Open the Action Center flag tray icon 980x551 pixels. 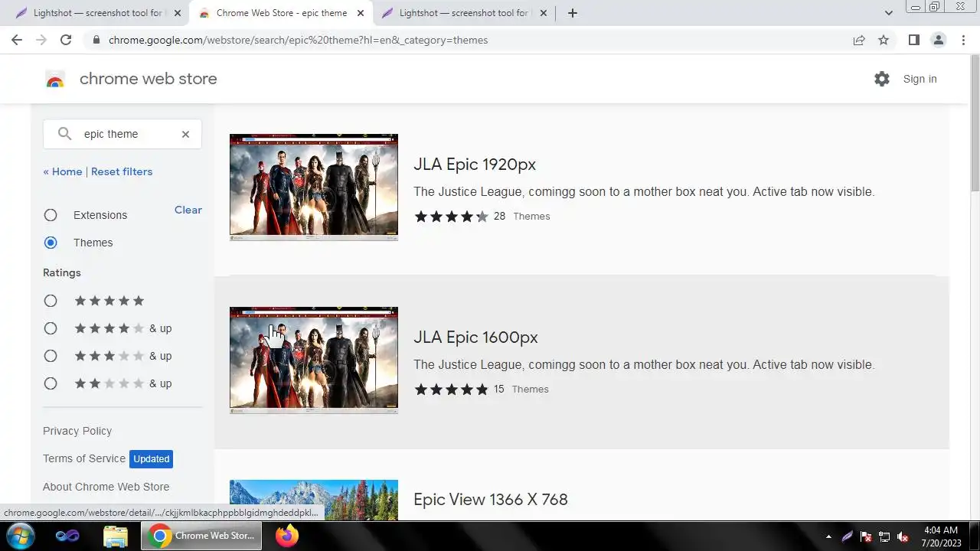[866, 536]
